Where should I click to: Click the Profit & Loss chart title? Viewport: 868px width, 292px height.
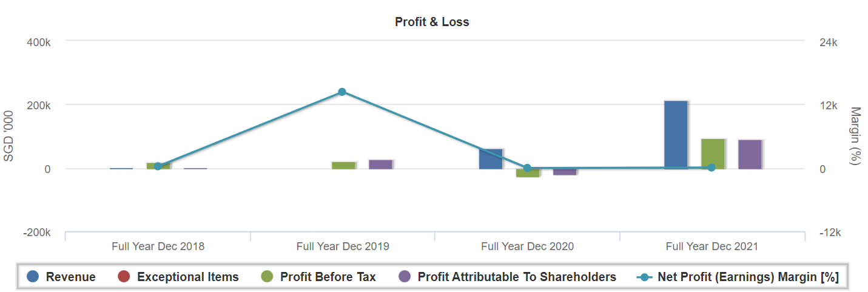pyautogui.click(x=432, y=22)
